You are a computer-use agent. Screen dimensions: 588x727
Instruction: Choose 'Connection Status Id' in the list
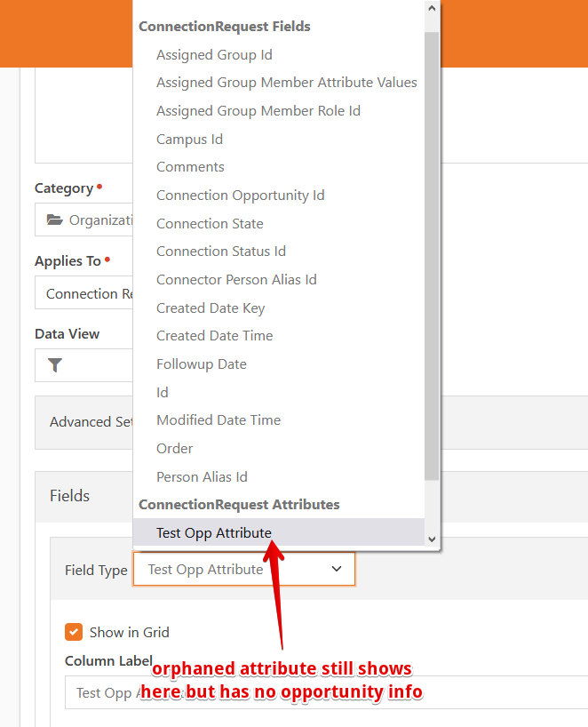tap(279, 252)
